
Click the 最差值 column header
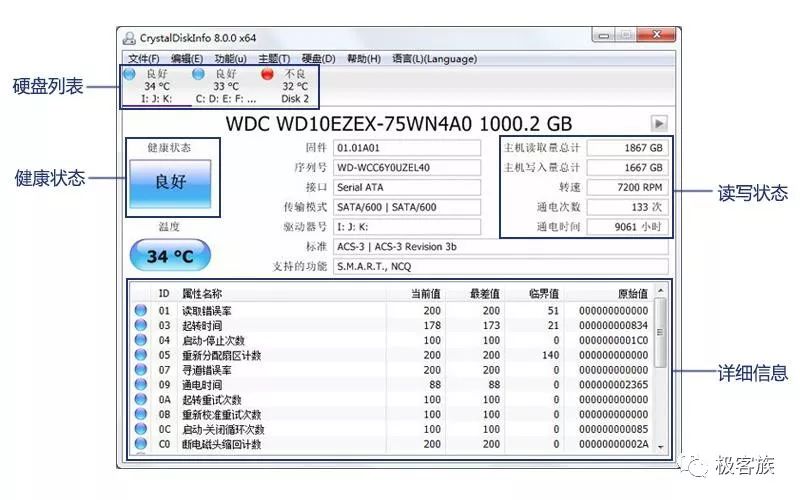(x=485, y=293)
